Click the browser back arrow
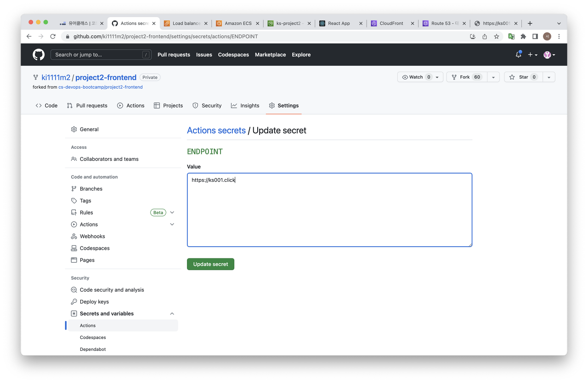The width and height of the screenshot is (588, 383). [29, 36]
